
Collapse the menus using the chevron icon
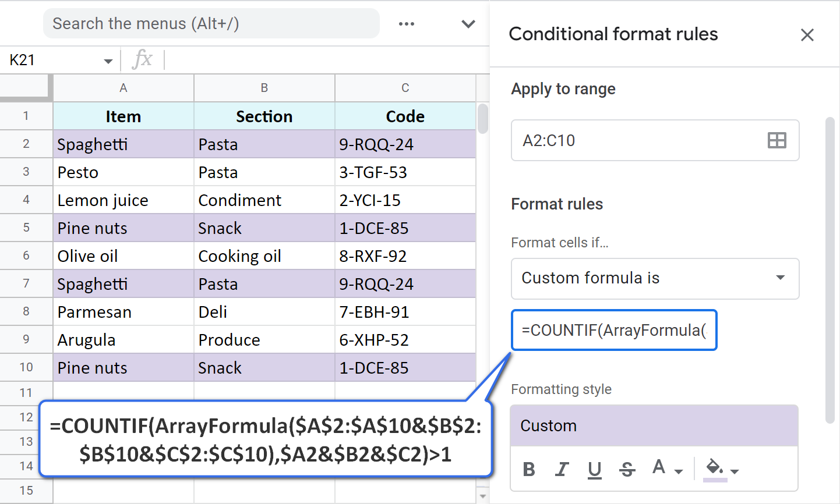pyautogui.click(x=468, y=24)
